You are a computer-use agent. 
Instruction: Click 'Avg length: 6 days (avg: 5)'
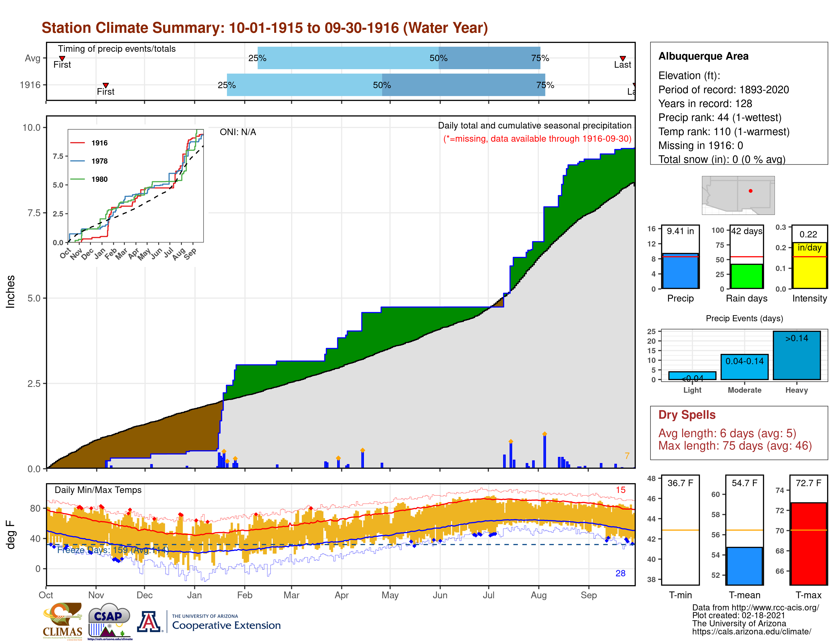727,433
